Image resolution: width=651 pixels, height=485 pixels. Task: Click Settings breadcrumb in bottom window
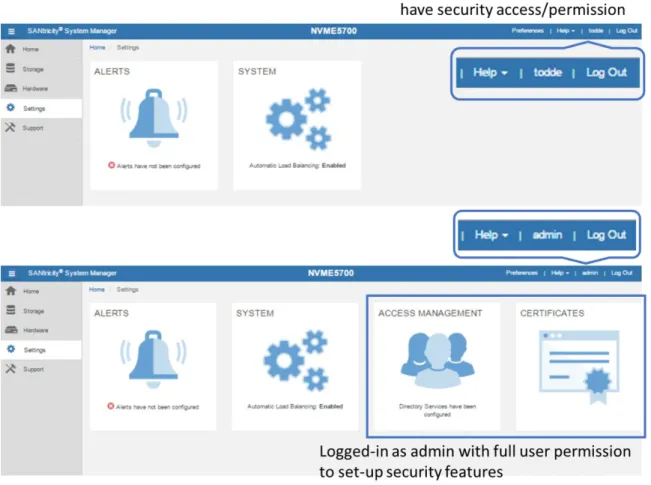127,289
